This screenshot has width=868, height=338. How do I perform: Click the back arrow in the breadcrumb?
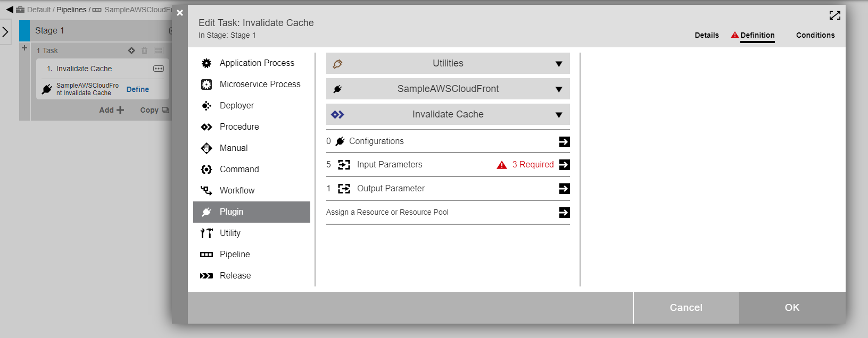[10, 10]
